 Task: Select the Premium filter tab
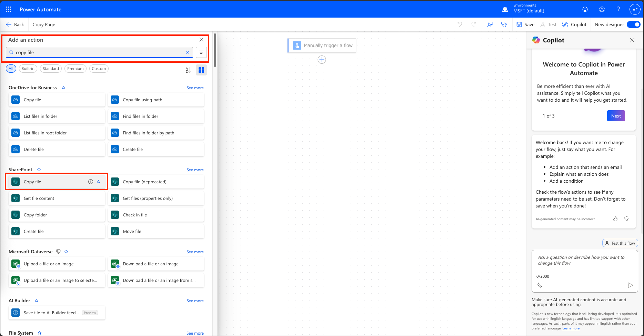click(75, 69)
